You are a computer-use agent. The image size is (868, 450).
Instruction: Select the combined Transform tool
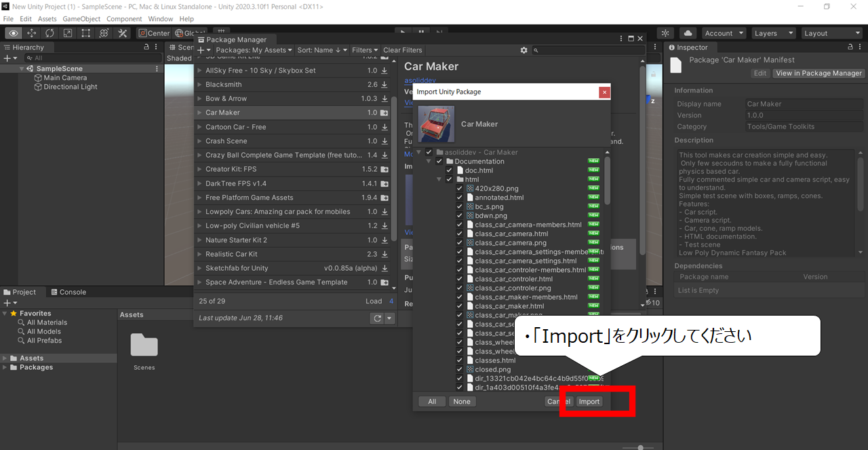(x=104, y=33)
